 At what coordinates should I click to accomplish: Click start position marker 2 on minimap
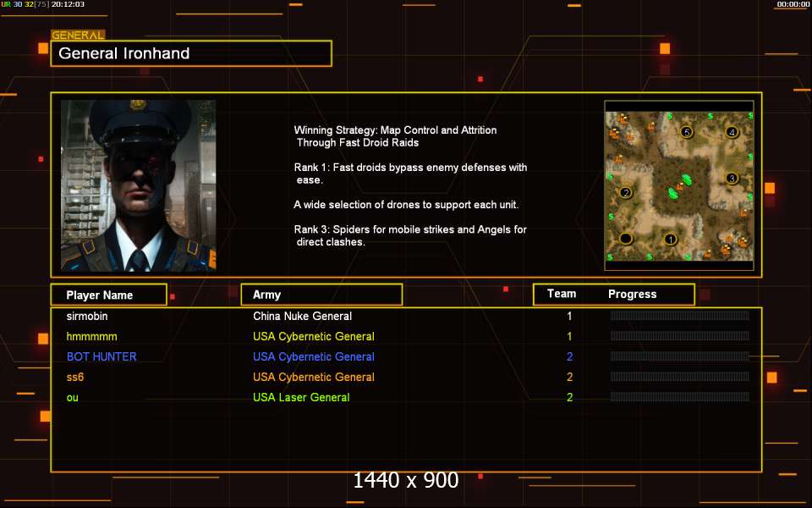[626, 193]
